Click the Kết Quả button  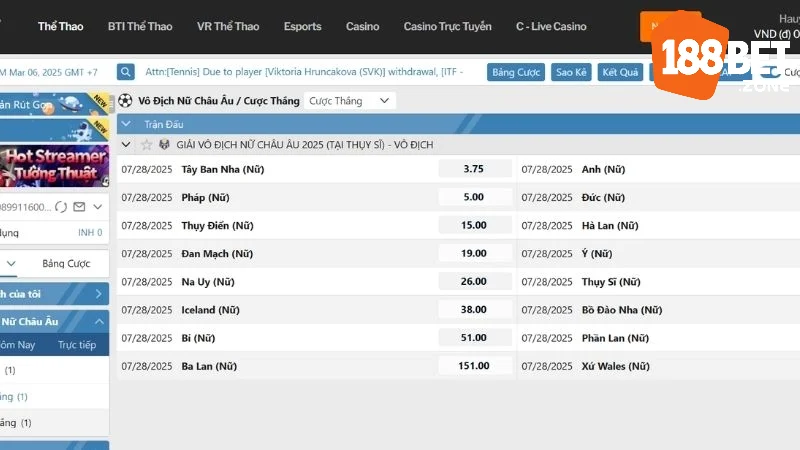[620, 72]
